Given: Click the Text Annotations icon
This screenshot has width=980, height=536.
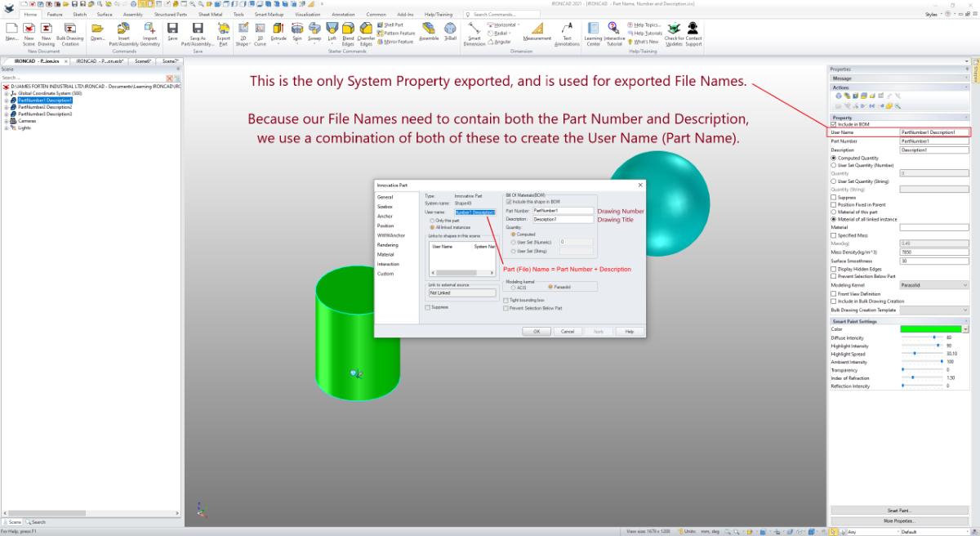Looking at the screenshot, I should 567,28.
